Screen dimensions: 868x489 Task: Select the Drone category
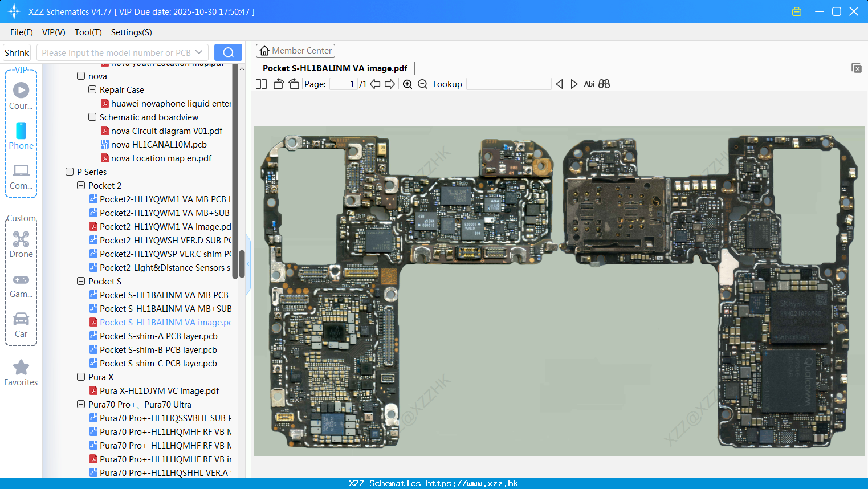21,244
